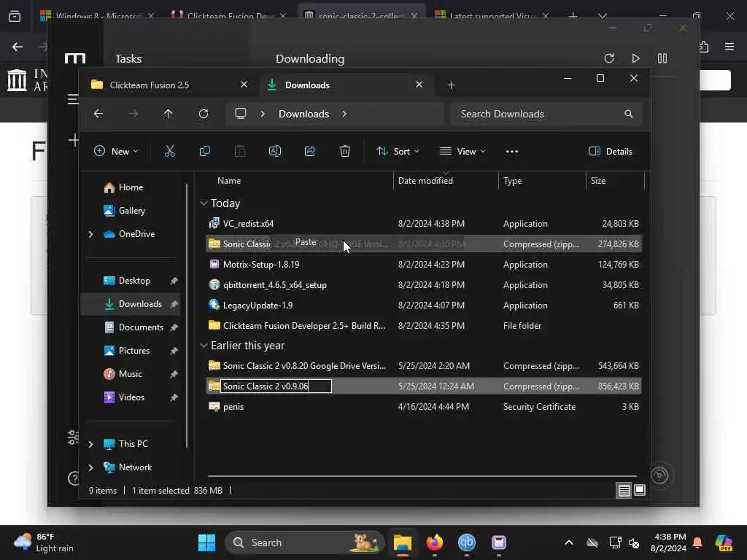
Task: Click the Copy icon in Explorer toolbar
Action: pos(205,152)
